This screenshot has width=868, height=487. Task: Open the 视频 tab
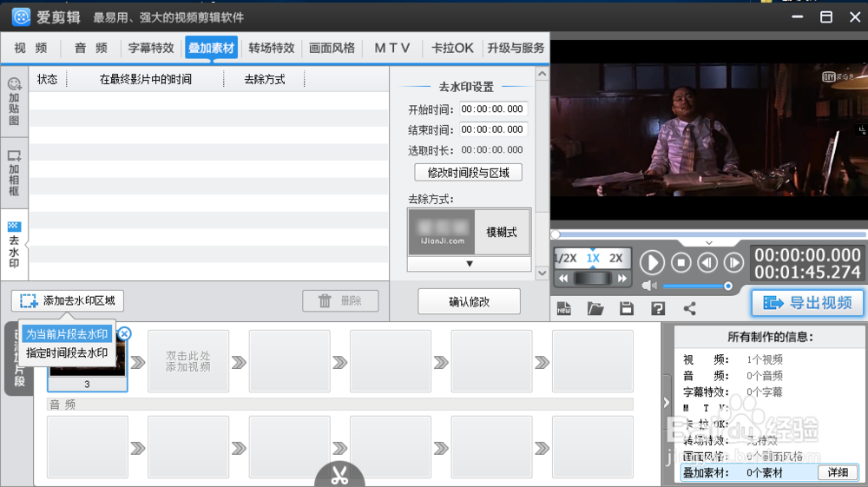click(30, 48)
